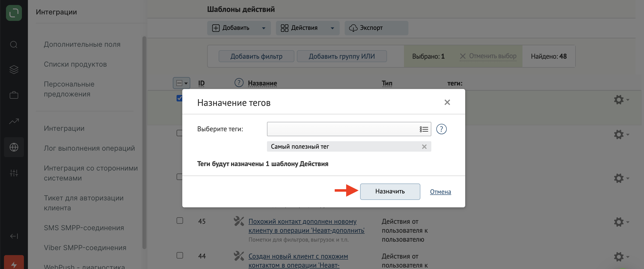Sort table by 'ID' column header
Screen dimensions: 644x269
point(201,83)
